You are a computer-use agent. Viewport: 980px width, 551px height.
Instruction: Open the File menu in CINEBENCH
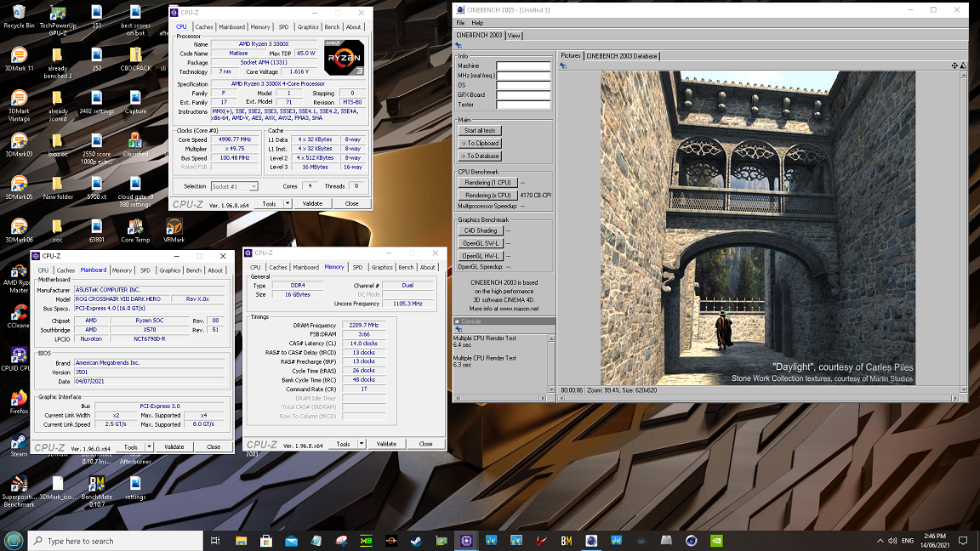click(460, 22)
